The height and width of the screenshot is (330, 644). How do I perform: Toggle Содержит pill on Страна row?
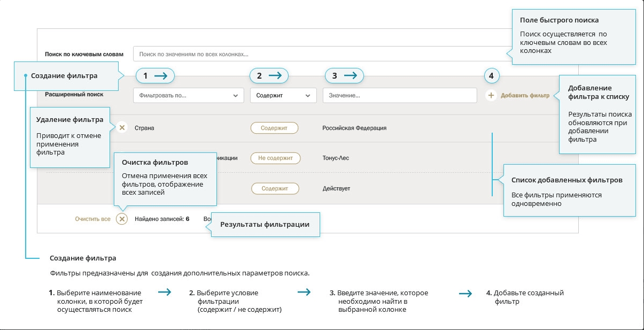[x=274, y=128]
